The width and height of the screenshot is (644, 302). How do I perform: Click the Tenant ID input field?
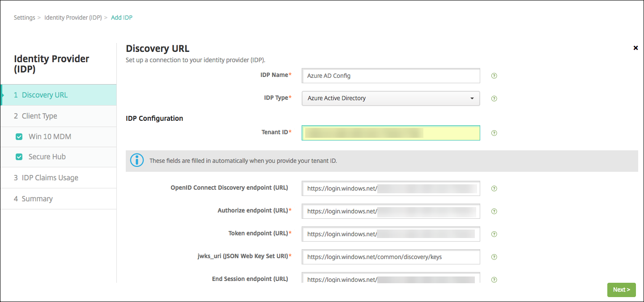[x=390, y=133]
